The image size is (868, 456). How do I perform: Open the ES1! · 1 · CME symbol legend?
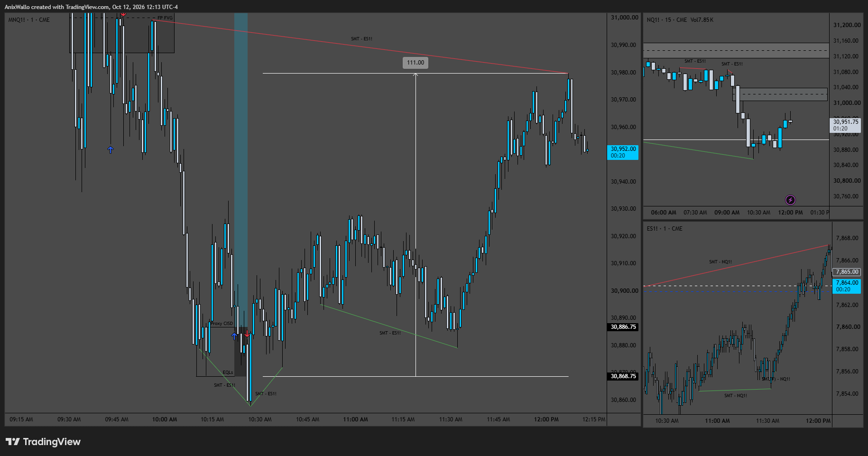pos(665,229)
